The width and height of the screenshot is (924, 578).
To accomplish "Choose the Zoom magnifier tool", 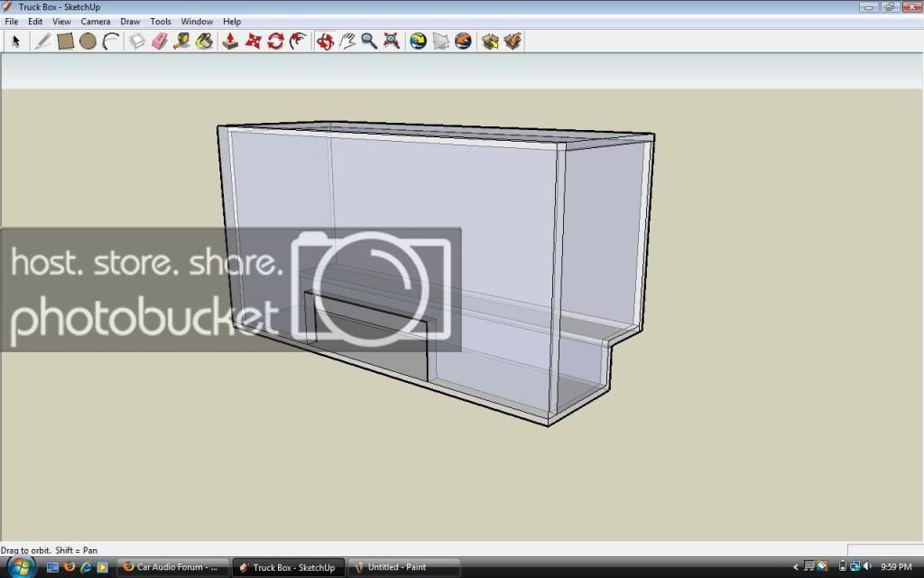I will click(369, 42).
